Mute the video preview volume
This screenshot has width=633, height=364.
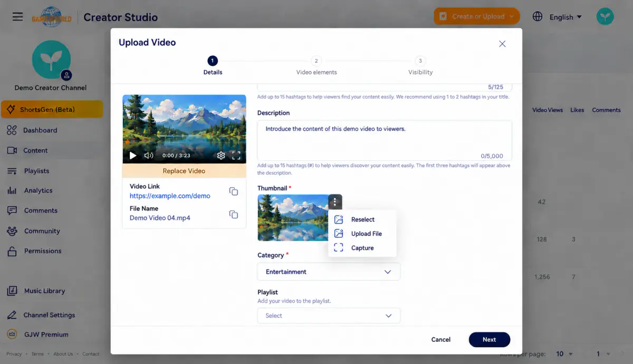tap(149, 156)
